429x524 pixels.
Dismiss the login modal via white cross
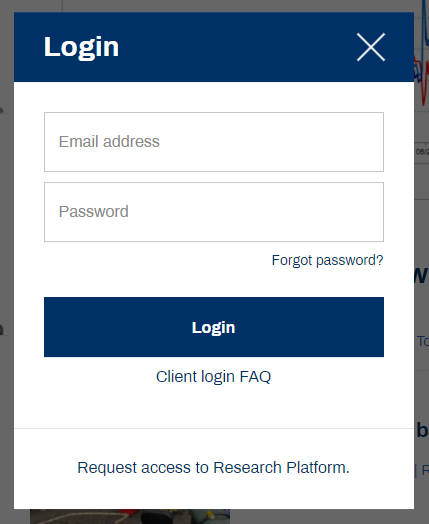[371, 47]
